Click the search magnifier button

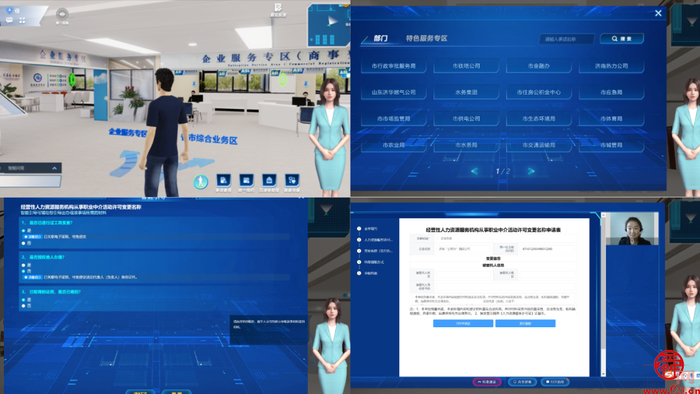[621, 39]
